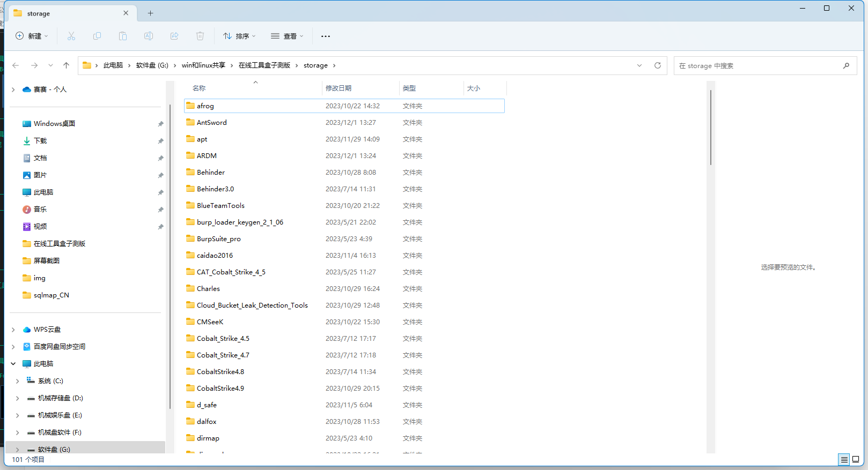Expand 百度网盘同步空间 node
This screenshot has width=868, height=470.
click(13, 347)
